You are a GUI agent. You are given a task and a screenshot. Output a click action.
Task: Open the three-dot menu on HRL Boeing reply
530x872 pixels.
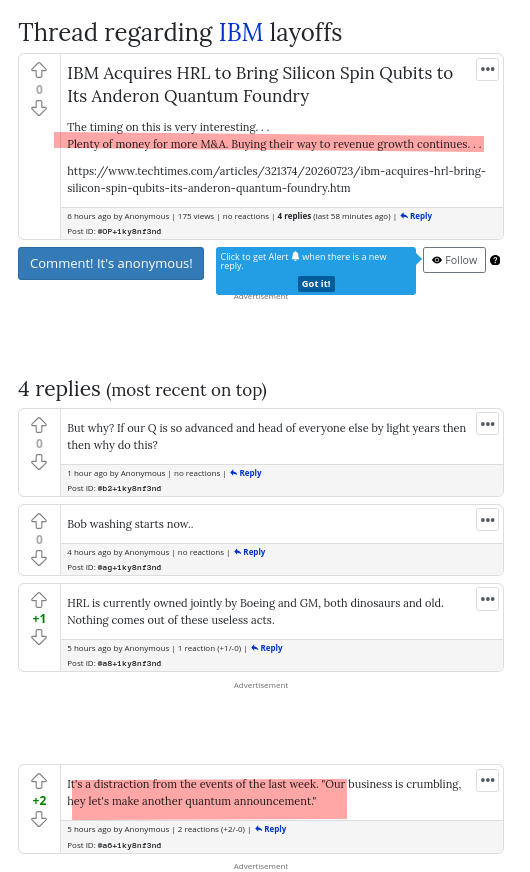pyautogui.click(x=488, y=599)
